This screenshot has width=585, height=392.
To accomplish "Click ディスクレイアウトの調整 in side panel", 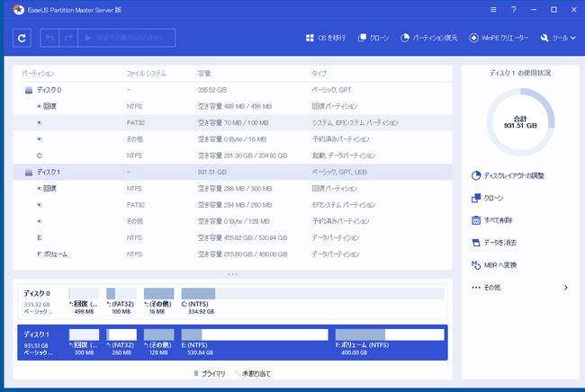I will click(x=508, y=175).
